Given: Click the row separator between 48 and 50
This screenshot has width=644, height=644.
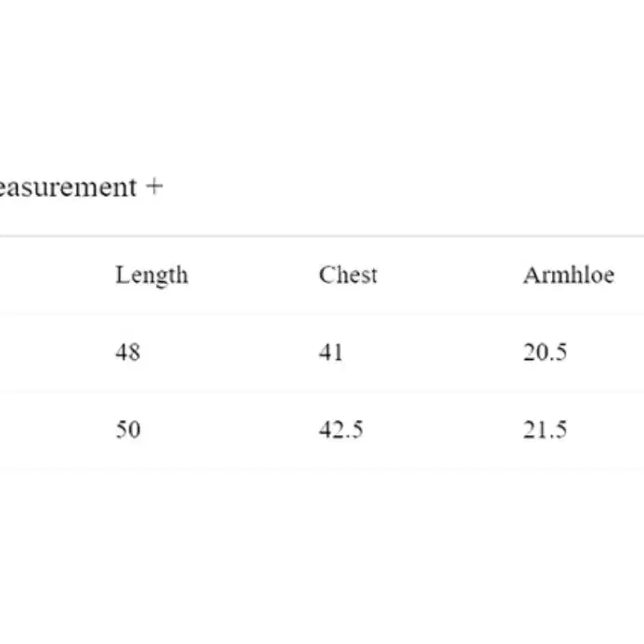Looking at the screenshot, I should (x=322, y=392).
